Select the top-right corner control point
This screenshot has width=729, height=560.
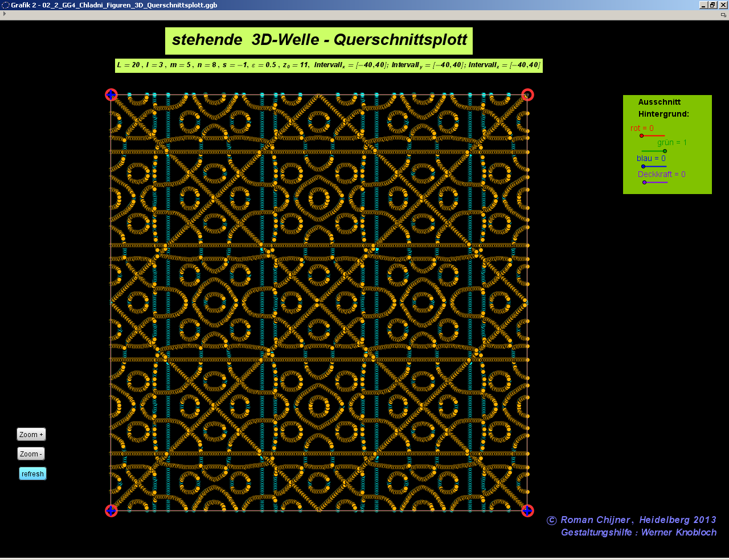tap(527, 95)
